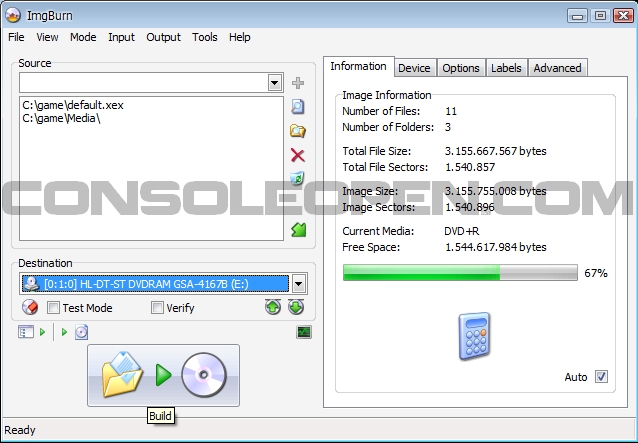Select the HL-DT-ST DVDRAM GSA-4167B drive

[x=155, y=284]
